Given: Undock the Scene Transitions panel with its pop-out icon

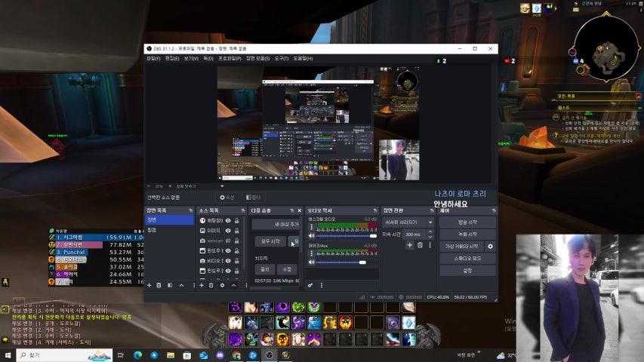Looking at the screenshot, I should [432, 210].
